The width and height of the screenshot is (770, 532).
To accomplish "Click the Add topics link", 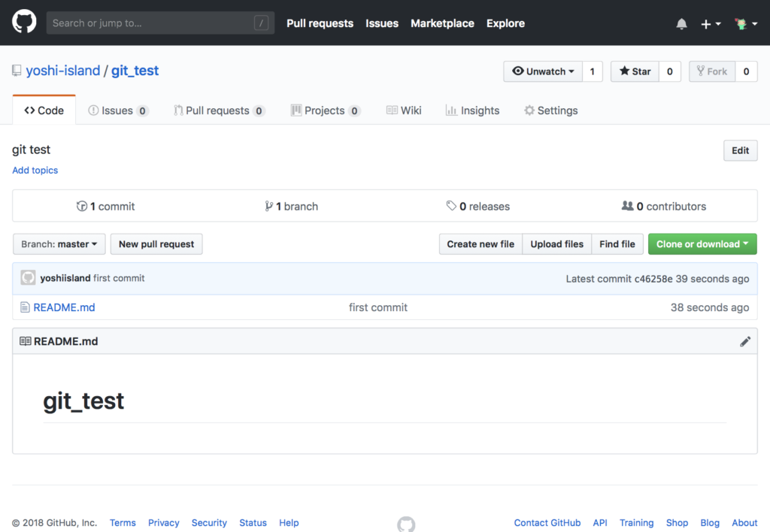I will pyautogui.click(x=35, y=171).
